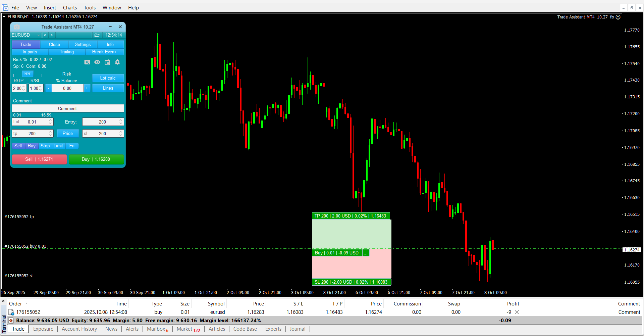Click the magnifier search icon in panel
The width and height of the screenshot is (644, 336).
(x=87, y=62)
